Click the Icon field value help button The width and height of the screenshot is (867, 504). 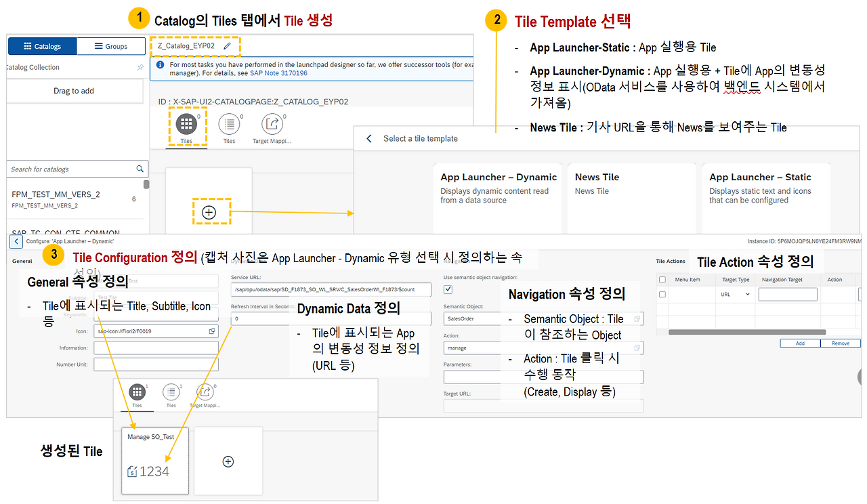(x=212, y=331)
